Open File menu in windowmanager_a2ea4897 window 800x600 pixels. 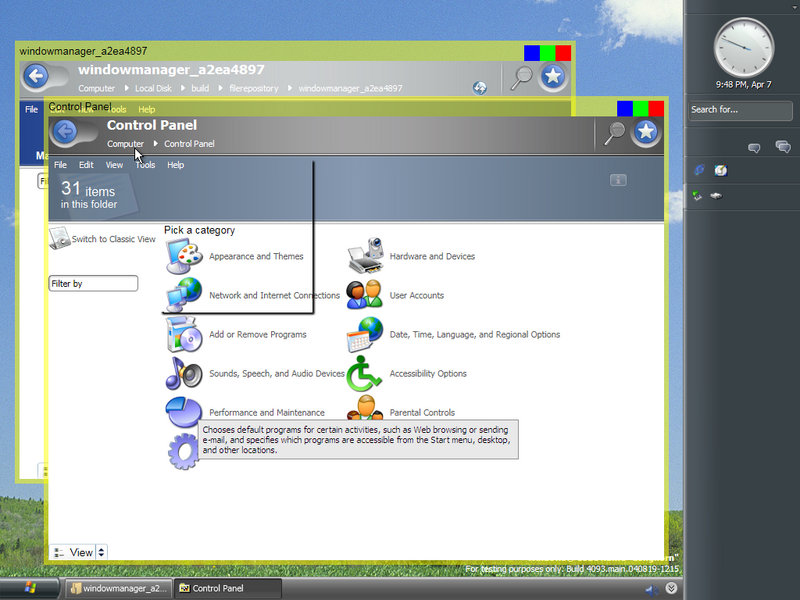click(32, 109)
